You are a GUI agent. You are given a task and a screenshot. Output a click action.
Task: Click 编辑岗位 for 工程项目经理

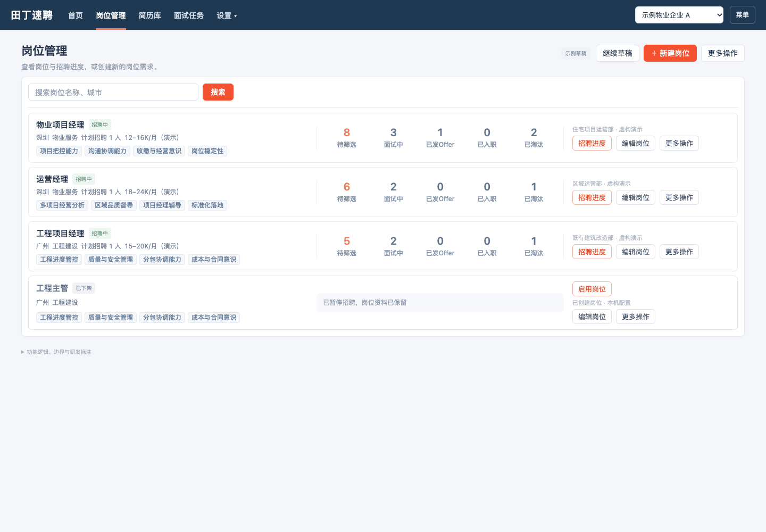(636, 252)
